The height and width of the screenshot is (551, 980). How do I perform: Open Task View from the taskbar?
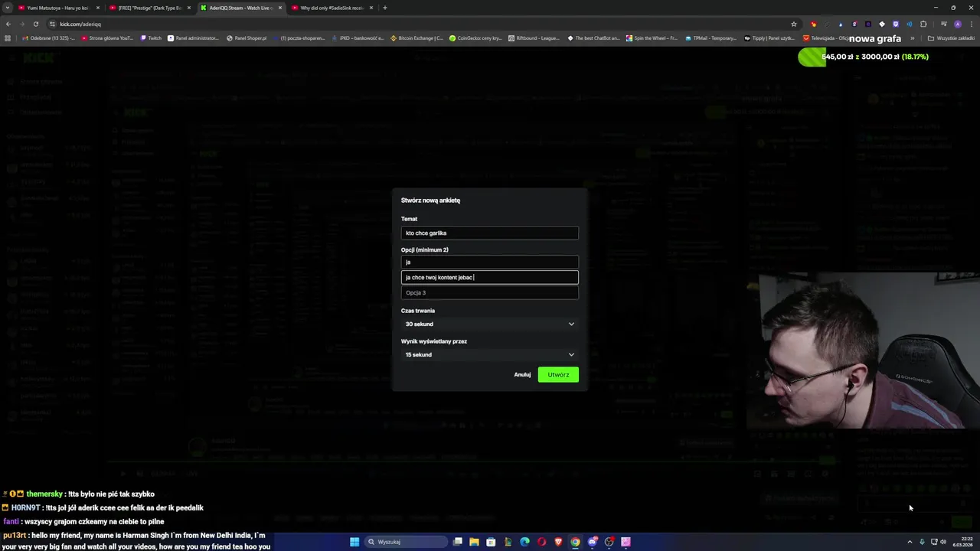(458, 542)
